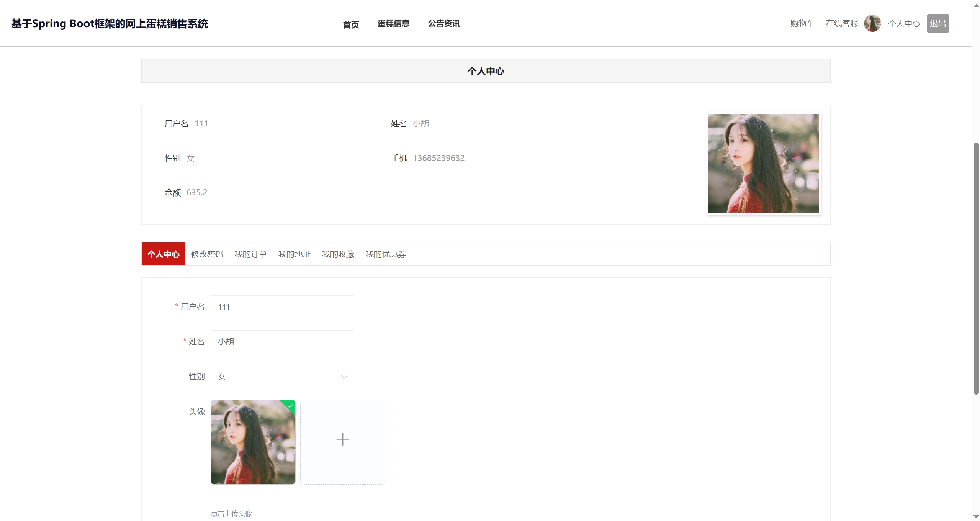Click the 个人中心 page heading banner
980x521 pixels.
(x=486, y=71)
